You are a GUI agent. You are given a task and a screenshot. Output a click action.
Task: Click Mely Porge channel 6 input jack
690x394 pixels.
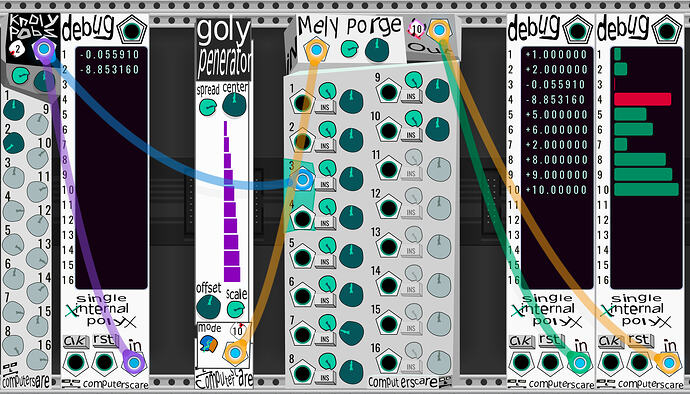(302, 296)
